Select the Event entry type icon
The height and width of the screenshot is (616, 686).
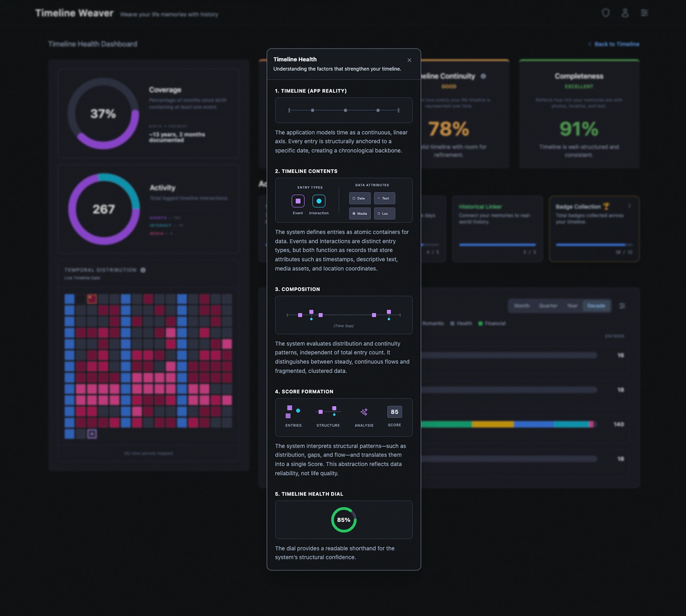point(297,201)
